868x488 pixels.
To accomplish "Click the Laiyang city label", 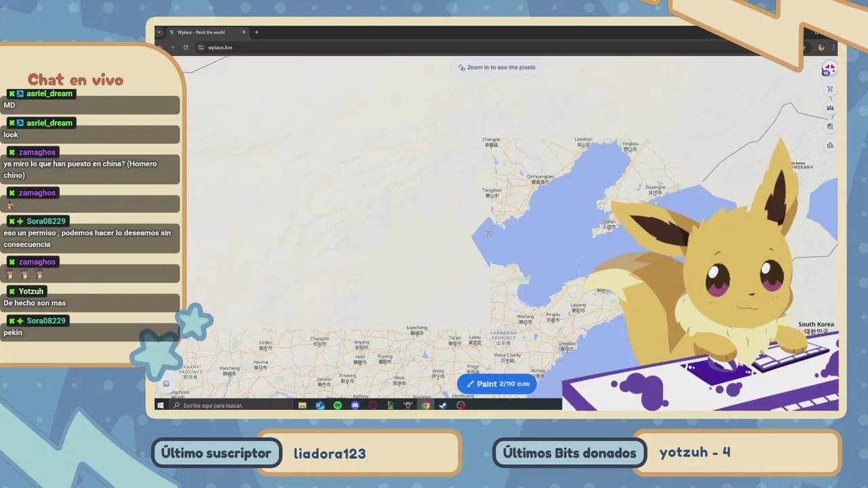I will (578, 307).
